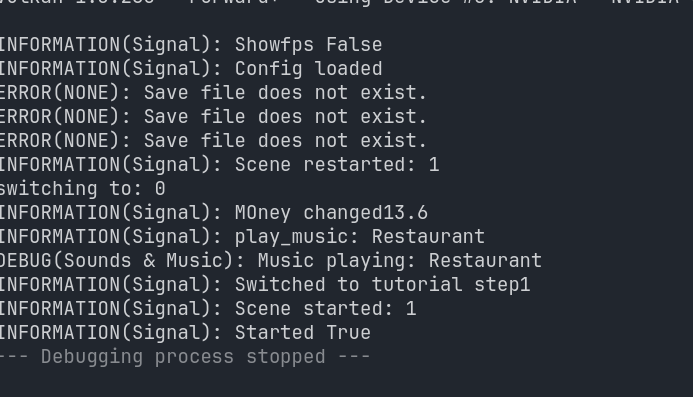Click the 'switching to: 0' output line
Image resolution: width=693 pixels, height=397 pixels.
click(83, 188)
